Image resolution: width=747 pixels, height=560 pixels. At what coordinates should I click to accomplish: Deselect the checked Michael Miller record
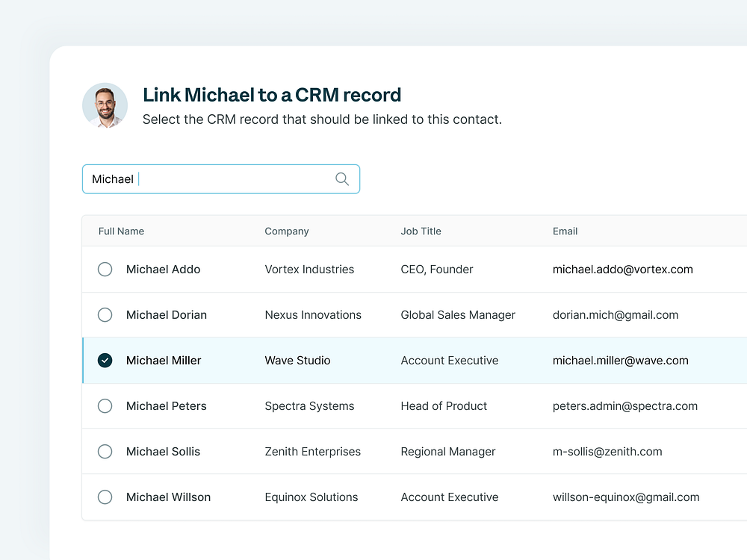(x=105, y=361)
